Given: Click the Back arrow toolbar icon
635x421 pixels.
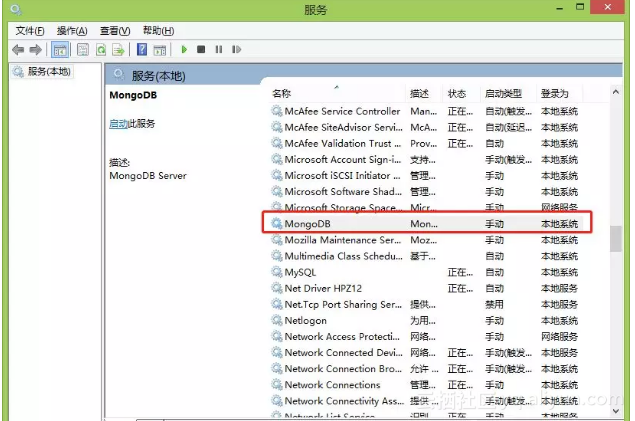Looking at the screenshot, I should click(x=18, y=50).
